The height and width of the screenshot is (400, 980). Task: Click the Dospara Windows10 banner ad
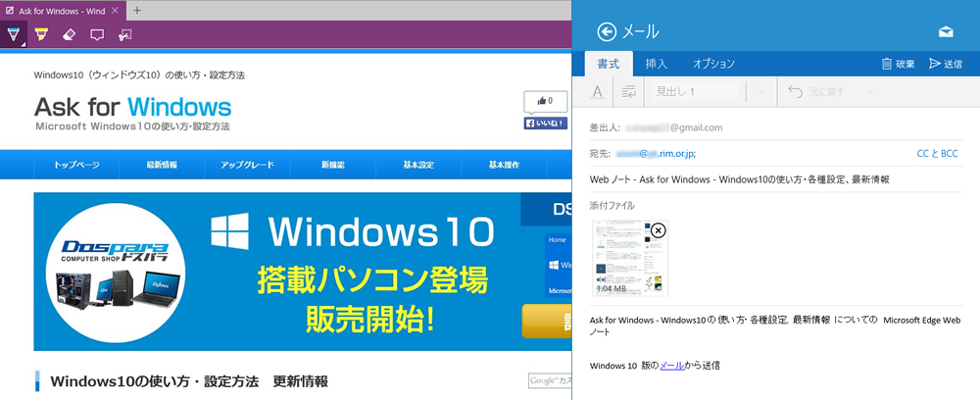tap(303, 272)
